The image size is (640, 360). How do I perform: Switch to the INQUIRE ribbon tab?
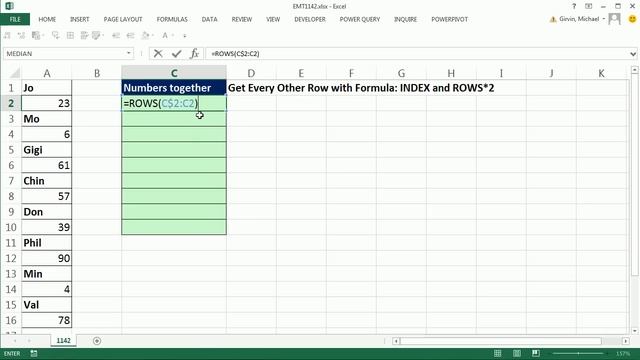pos(405,19)
